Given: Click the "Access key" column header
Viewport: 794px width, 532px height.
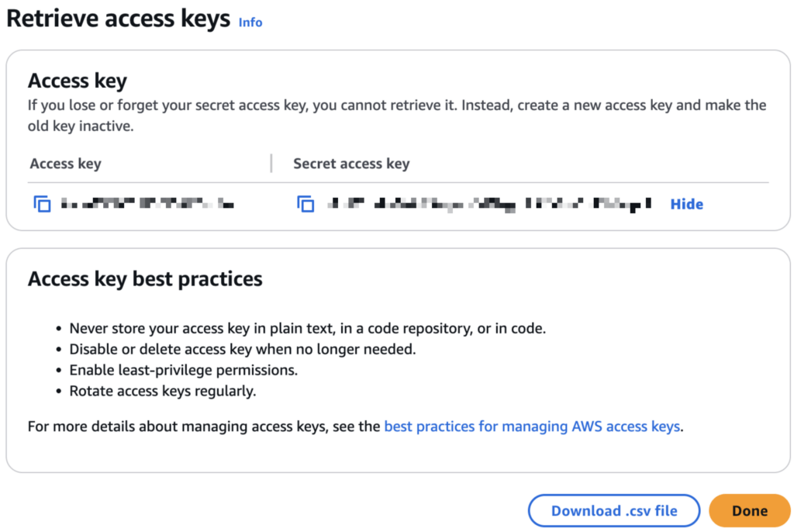Looking at the screenshot, I should (65, 164).
